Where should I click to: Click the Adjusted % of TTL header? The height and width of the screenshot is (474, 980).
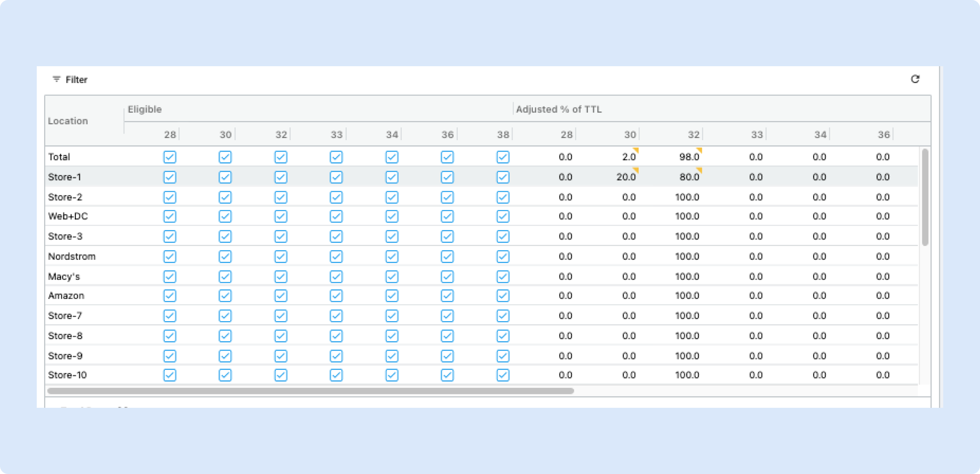coord(558,109)
